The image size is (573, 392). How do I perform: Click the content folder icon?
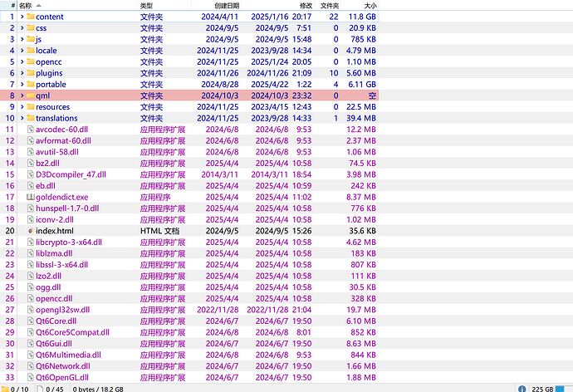[x=31, y=17]
